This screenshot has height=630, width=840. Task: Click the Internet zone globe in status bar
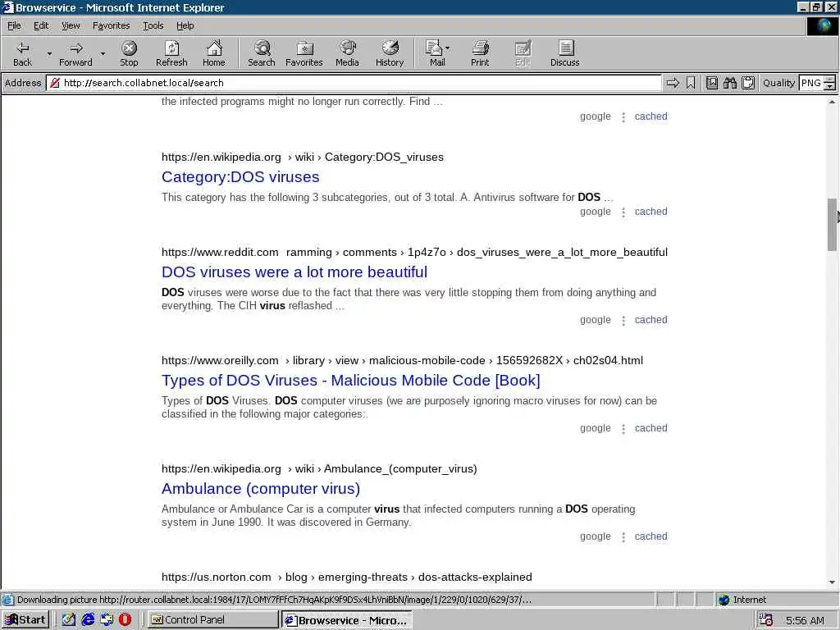pos(724,600)
